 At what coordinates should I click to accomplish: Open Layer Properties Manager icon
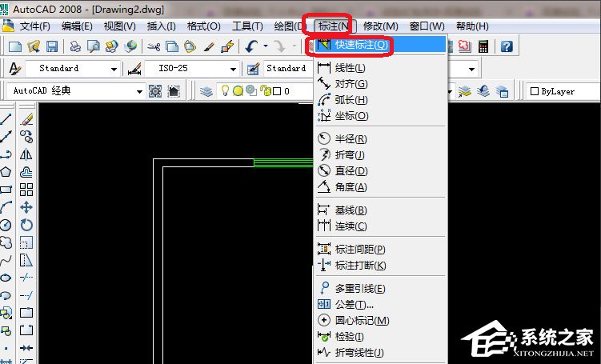(x=206, y=91)
